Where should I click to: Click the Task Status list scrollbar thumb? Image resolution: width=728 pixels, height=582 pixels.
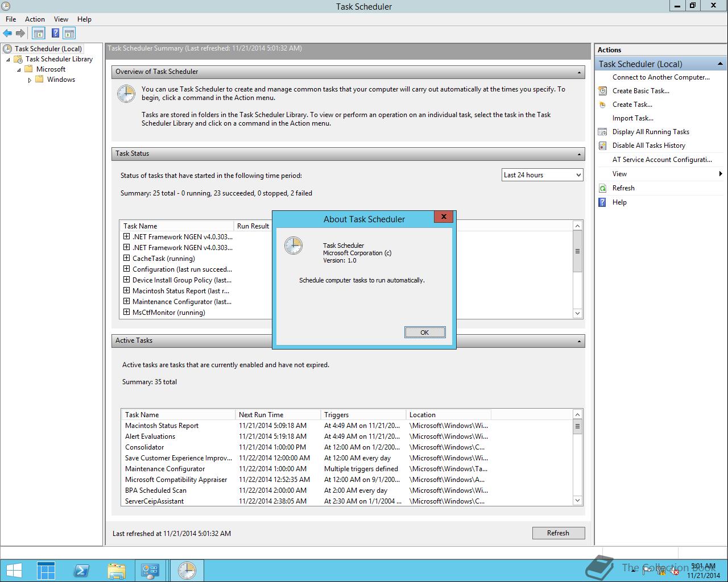point(578,251)
